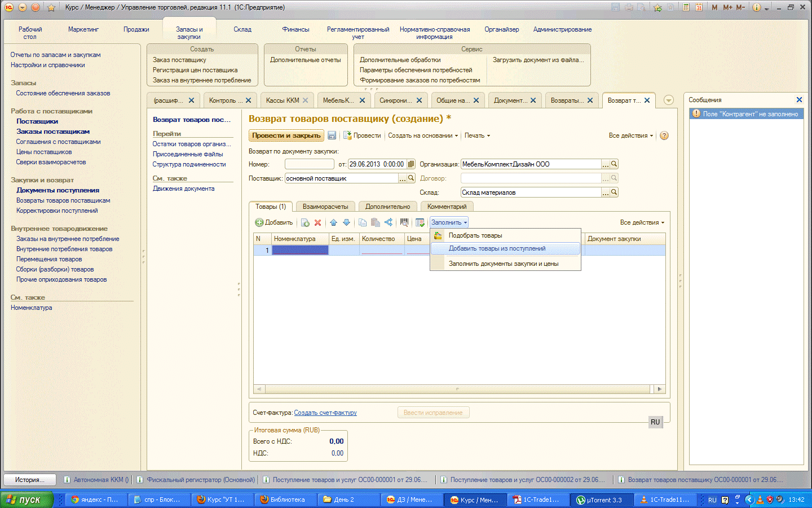Click the favorites star icon in the title bar
Viewport: 812px width, 508px height.
pyautogui.click(x=51, y=7)
